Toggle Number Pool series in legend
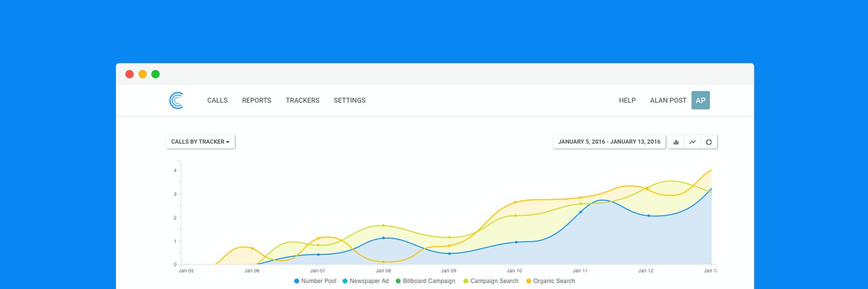Screen dimensions: 868x289 [x=315, y=281]
